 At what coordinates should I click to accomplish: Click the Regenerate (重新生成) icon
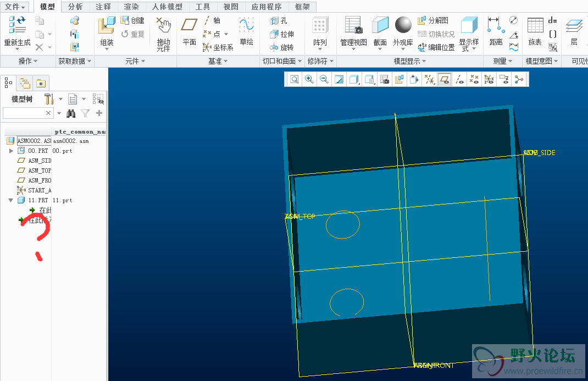(x=17, y=25)
